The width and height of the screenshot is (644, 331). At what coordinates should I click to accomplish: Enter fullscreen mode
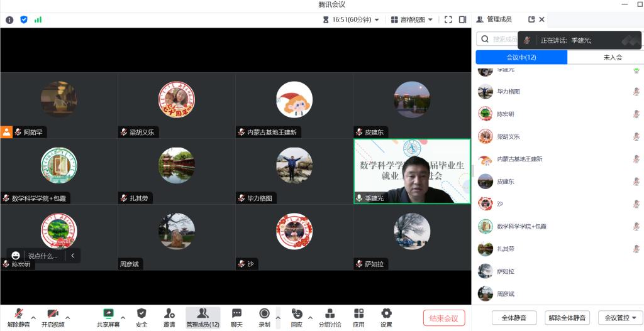pos(448,19)
